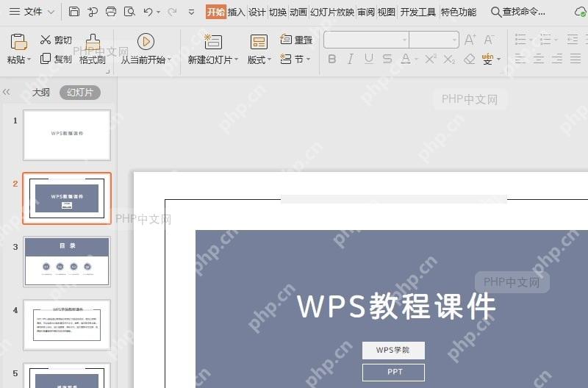Select slide 1 thumbnail
The image size is (588, 388).
(x=67, y=135)
